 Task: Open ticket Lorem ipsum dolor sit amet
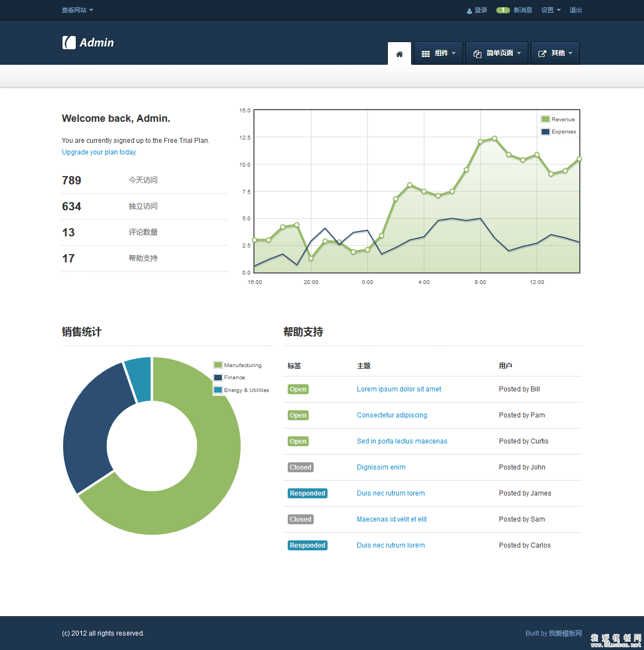pos(399,389)
